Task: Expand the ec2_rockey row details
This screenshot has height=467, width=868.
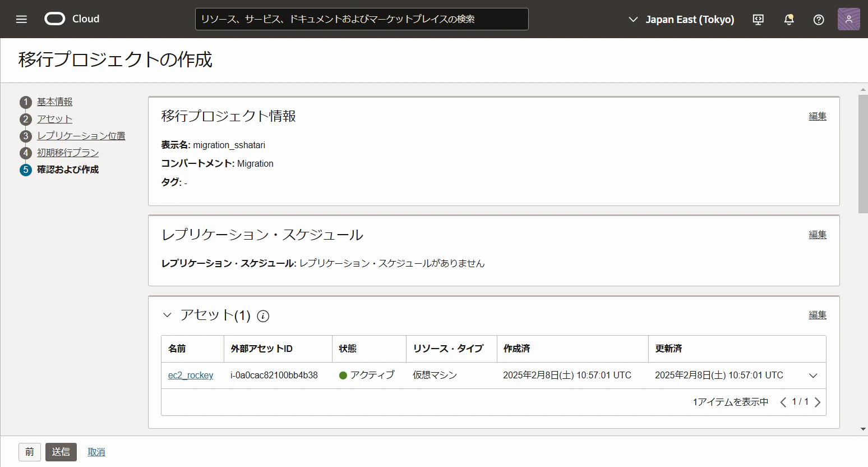Action: (813, 376)
